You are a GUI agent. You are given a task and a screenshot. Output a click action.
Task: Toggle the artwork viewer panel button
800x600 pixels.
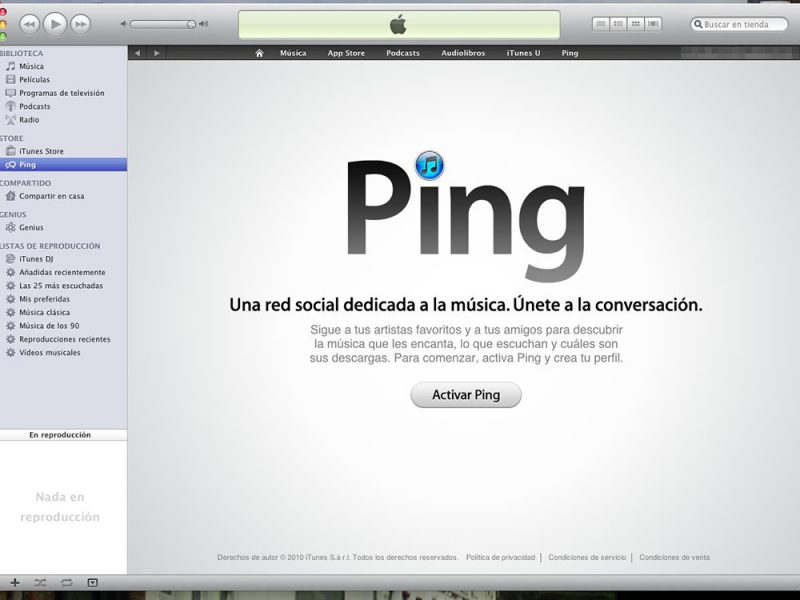pyautogui.click(x=92, y=583)
